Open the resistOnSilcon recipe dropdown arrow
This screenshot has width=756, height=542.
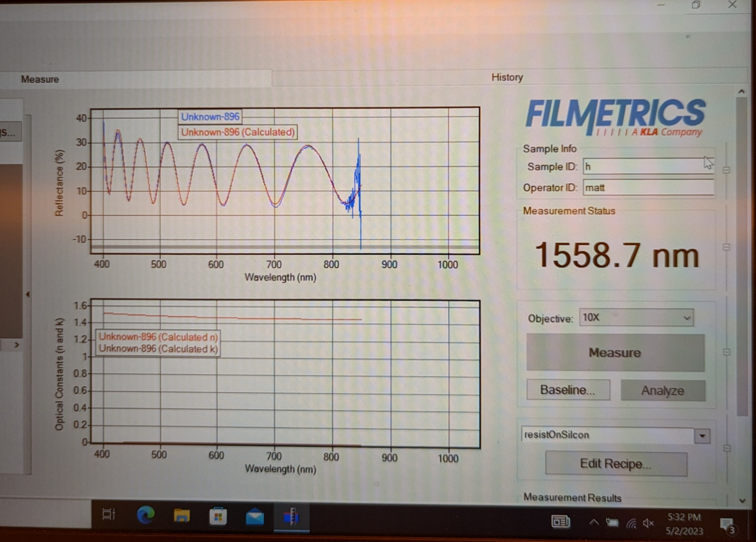click(702, 436)
